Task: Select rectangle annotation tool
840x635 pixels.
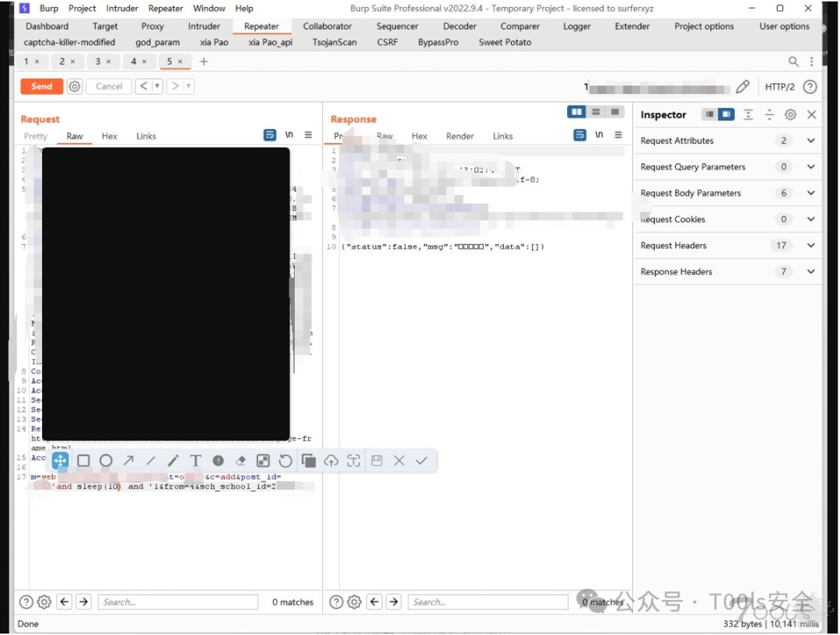Action: [x=83, y=461]
